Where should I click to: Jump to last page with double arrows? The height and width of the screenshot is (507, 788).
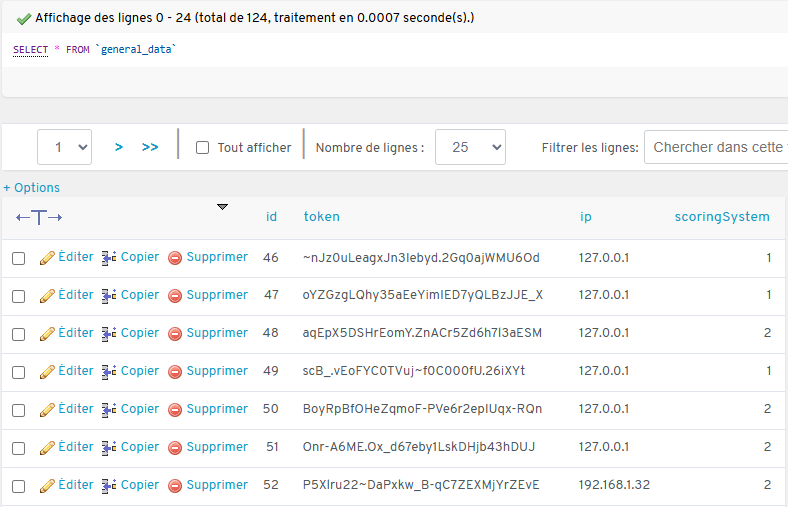(150, 147)
